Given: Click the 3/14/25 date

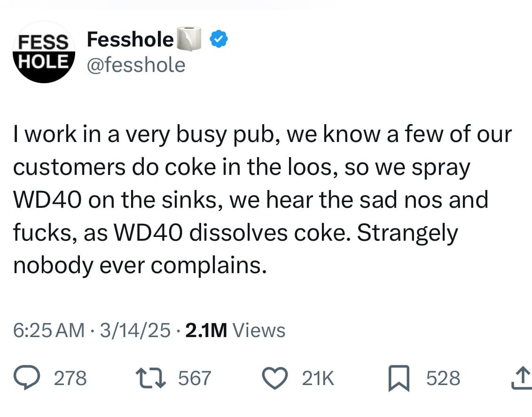Looking at the screenshot, I should point(131,330).
